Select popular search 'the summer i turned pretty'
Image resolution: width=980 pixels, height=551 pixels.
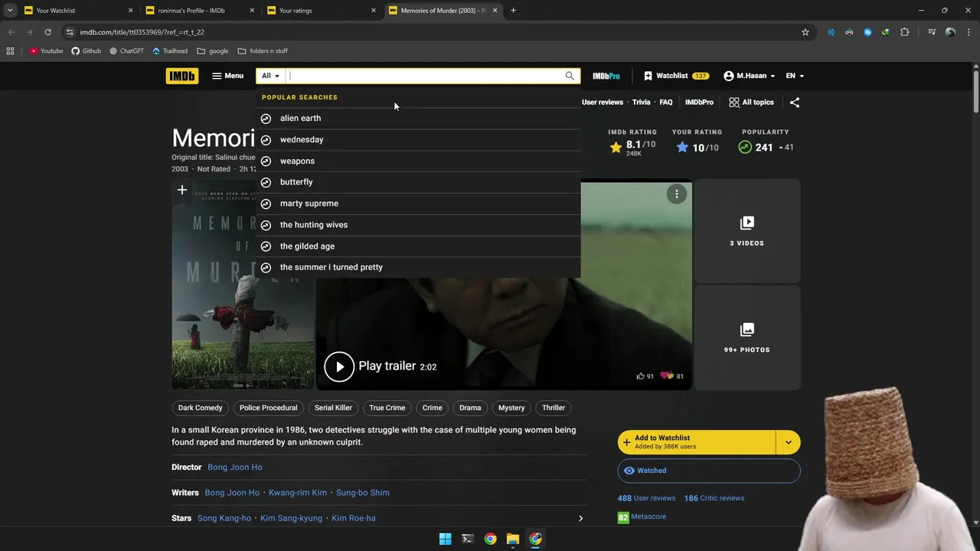[418, 267]
